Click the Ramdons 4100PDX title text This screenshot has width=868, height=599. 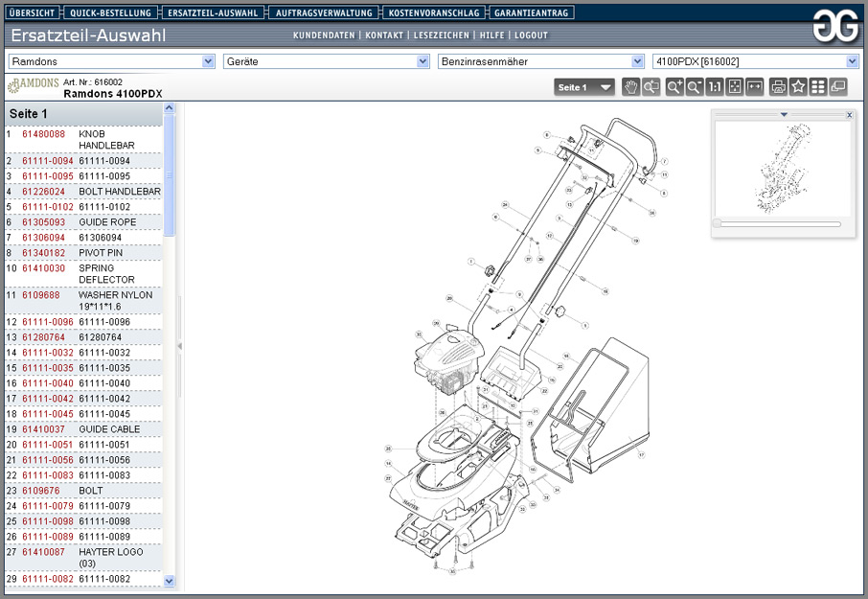pos(113,94)
